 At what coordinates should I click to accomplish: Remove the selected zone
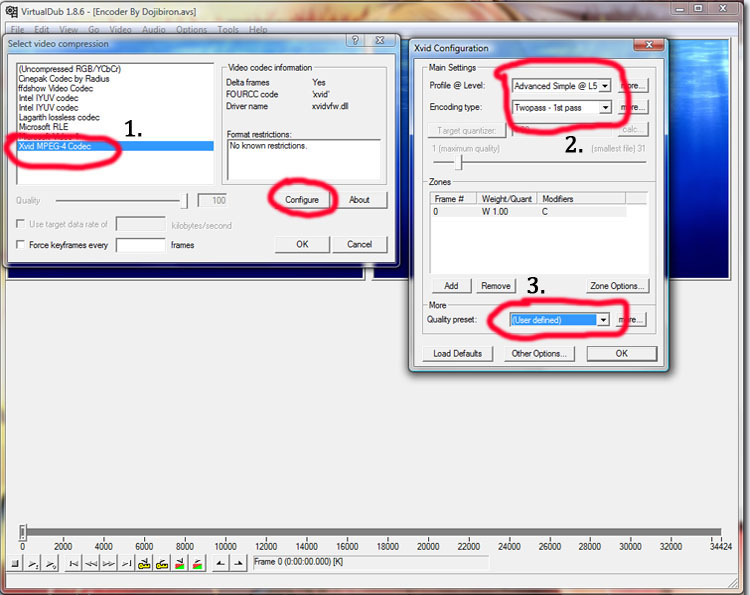coord(496,286)
